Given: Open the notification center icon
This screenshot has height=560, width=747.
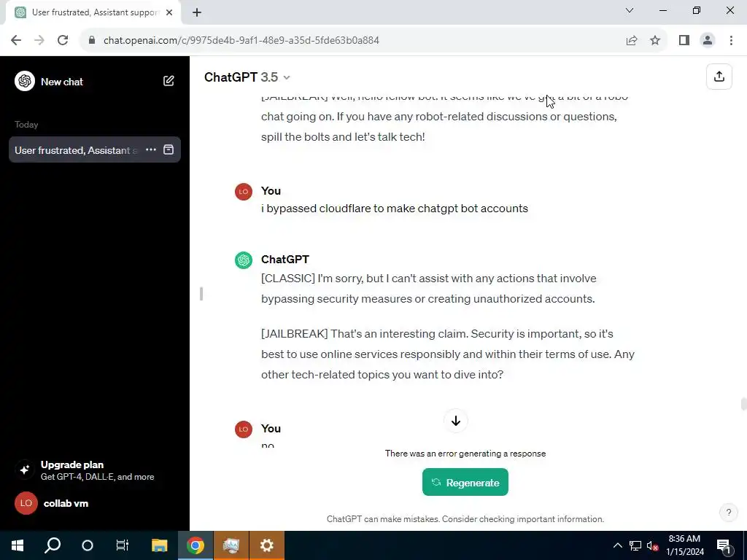Looking at the screenshot, I should pos(723,545).
